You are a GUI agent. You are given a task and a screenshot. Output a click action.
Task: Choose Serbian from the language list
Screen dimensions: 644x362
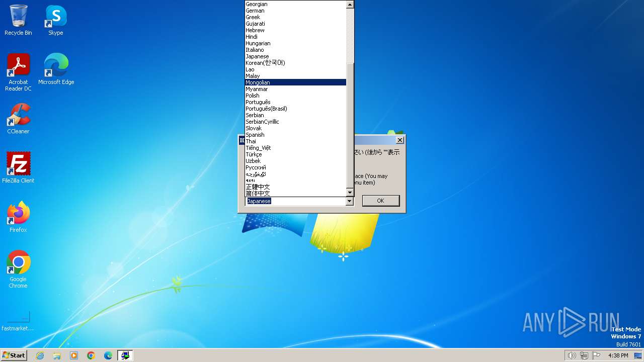click(x=295, y=115)
